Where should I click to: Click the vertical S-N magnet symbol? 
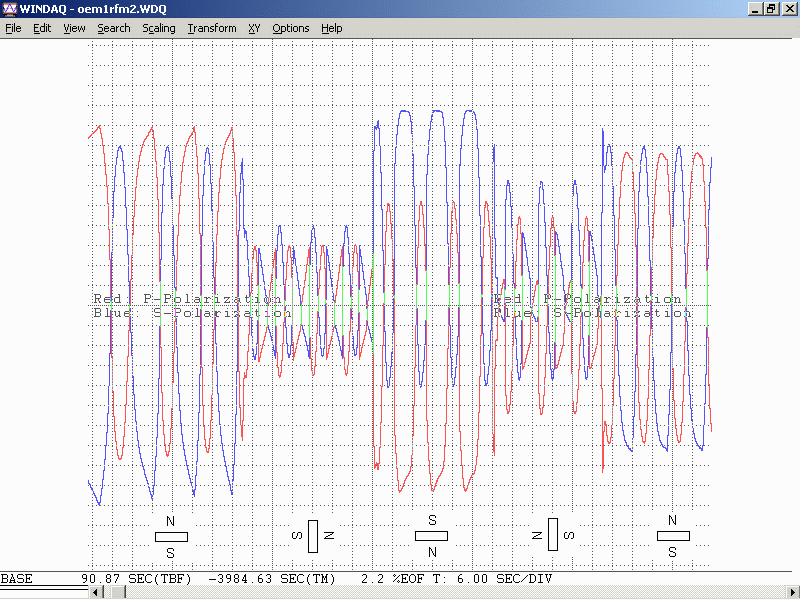click(312, 536)
